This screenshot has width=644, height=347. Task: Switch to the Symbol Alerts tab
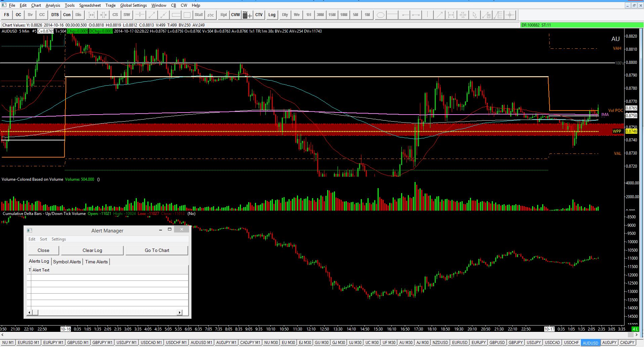point(67,262)
